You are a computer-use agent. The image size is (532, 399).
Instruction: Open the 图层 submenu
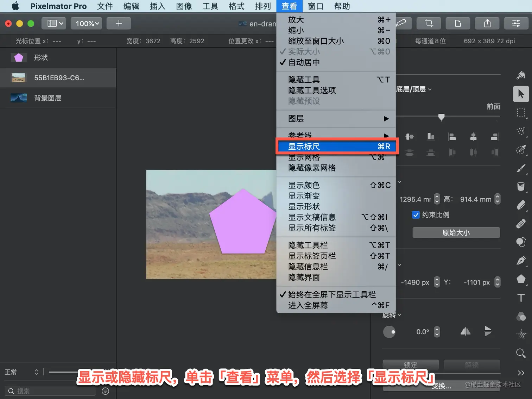[x=336, y=119]
